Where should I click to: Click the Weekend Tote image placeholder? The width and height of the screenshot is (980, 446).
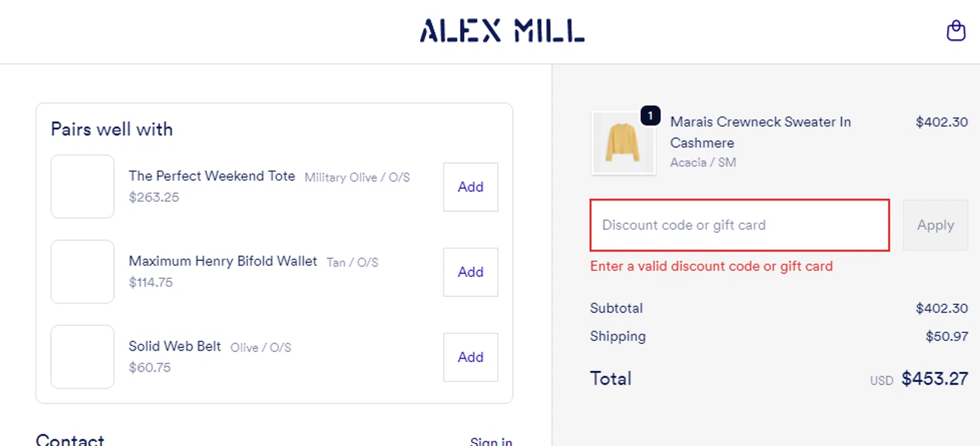[82, 187]
